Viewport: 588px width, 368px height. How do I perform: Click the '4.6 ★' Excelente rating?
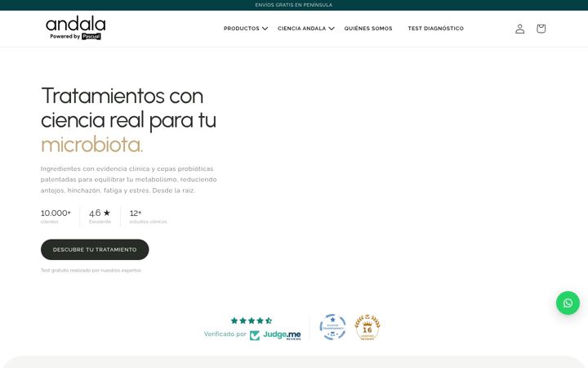coord(100,216)
